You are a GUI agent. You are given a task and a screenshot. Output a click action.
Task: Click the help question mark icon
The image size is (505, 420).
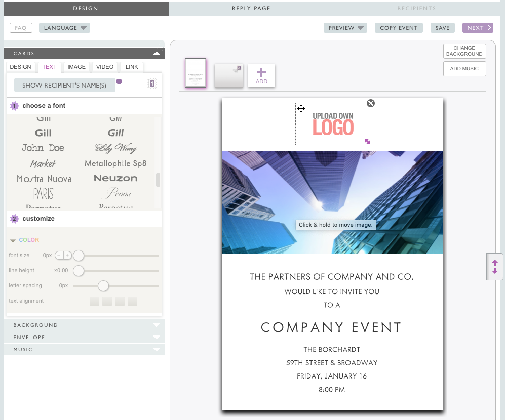119,81
